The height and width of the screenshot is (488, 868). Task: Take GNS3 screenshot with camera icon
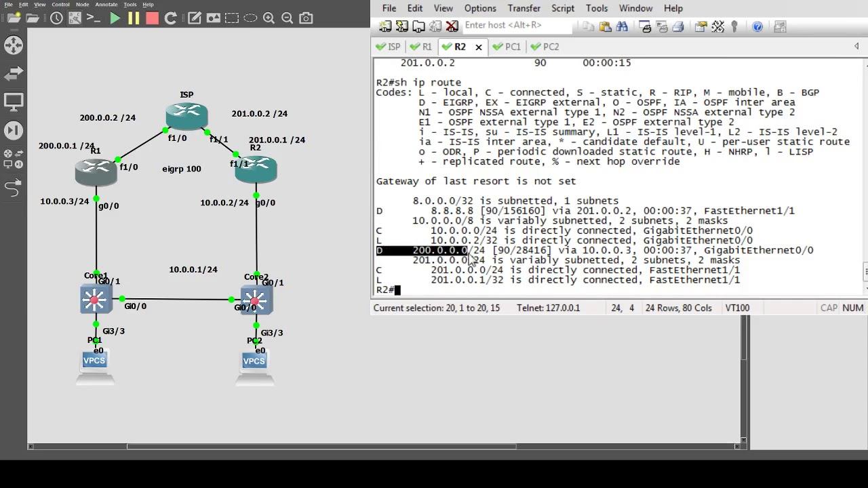(x=306, y=18)
